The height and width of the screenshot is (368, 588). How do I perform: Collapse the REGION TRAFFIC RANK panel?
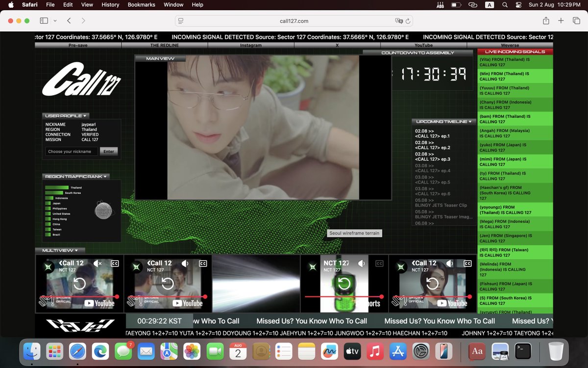point(75,176)
